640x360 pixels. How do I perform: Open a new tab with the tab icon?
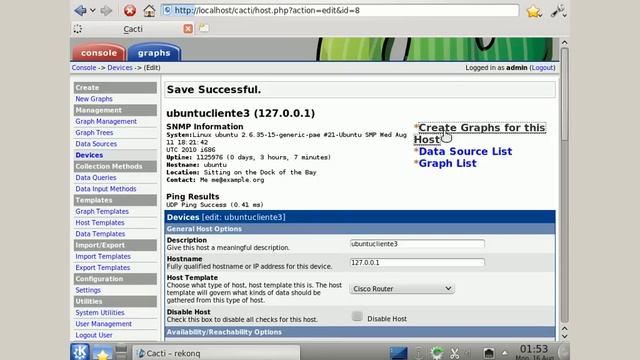[x=204, y=28]
